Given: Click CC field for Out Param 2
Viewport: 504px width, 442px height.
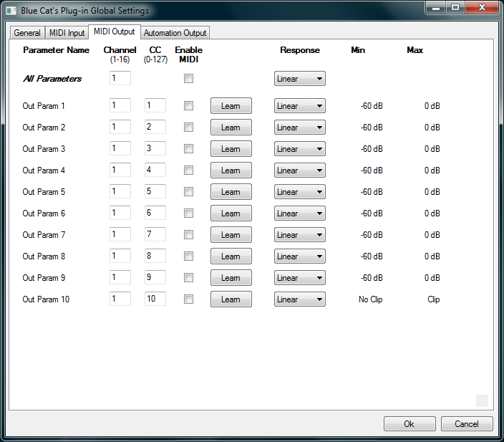Looking at the screenshot, I should [155, 127].
